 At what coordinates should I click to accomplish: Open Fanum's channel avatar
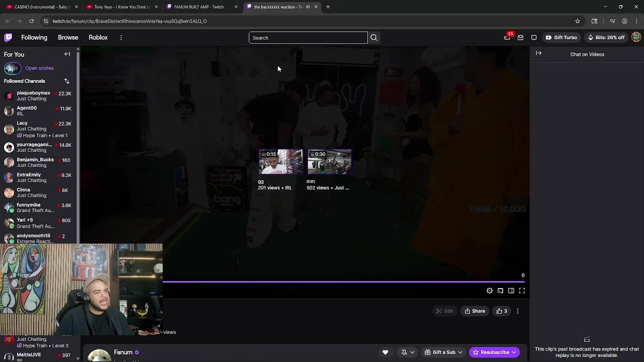tap(99, 355)
